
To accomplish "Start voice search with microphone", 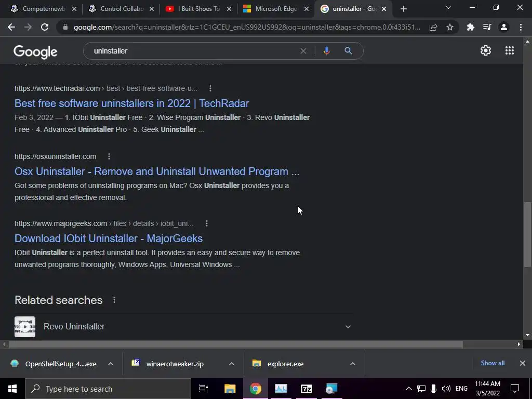I will pyautogui.click(x=326, y=51).
